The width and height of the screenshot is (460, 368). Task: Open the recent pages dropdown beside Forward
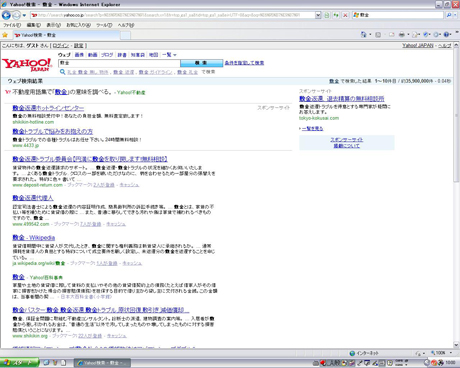pyautogui.click(x=24, y=15)
